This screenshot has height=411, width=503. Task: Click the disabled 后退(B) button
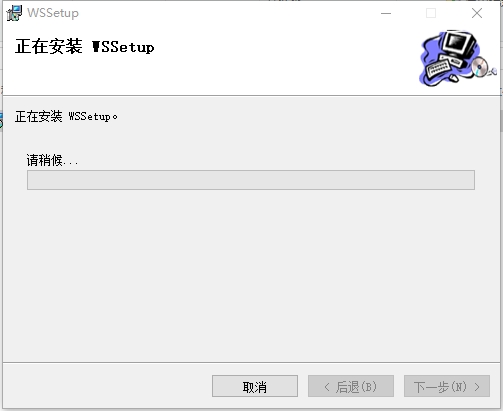[x=351, y=386]
